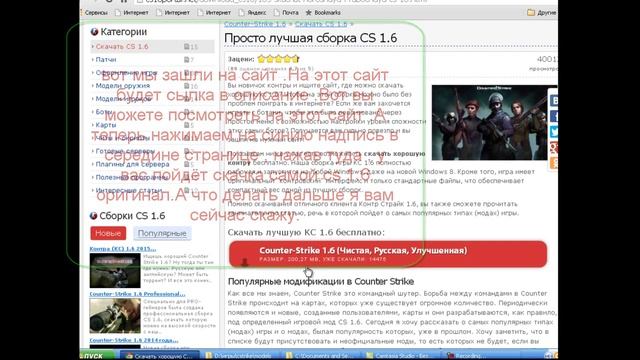Click the Контра 1.6 2015 sniper thumbnail

pyautogui.click(x=115, y=270)
